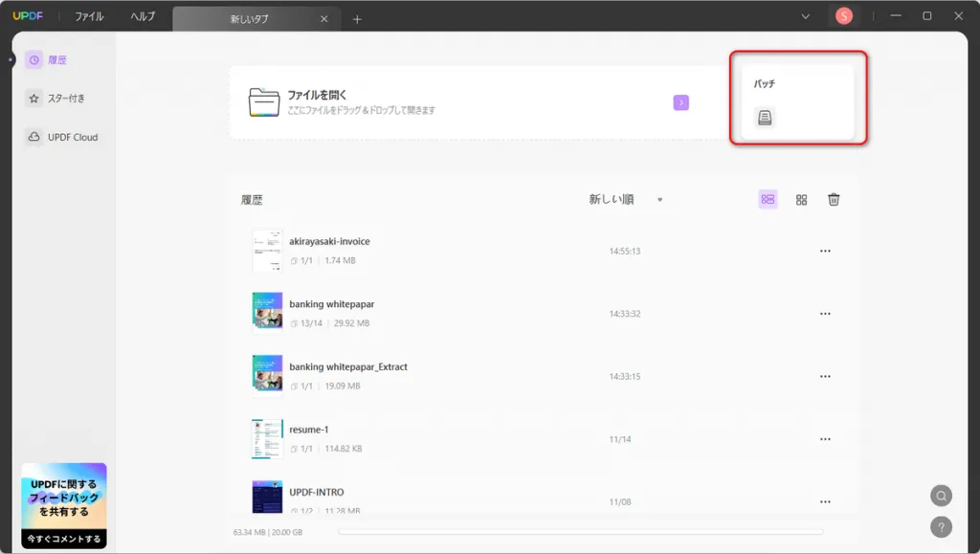
Task: Click the drag-and-drop hint text
Action: tap(361, 110)
